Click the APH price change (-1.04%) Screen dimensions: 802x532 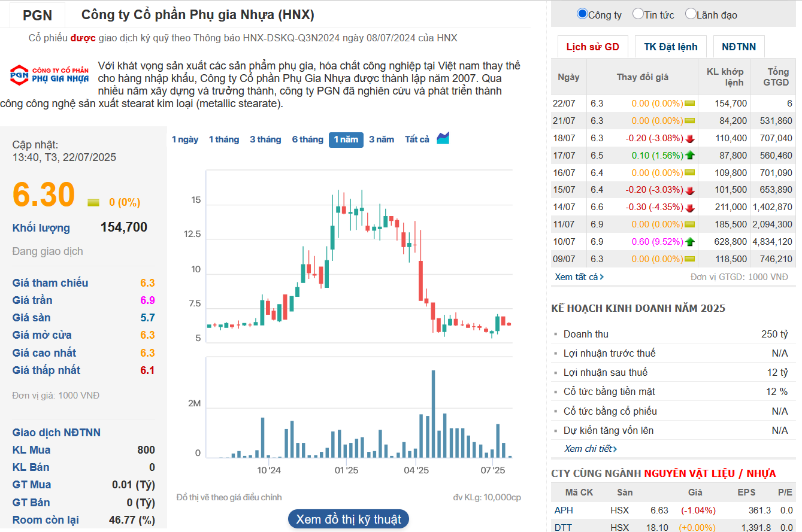point(698,510)
